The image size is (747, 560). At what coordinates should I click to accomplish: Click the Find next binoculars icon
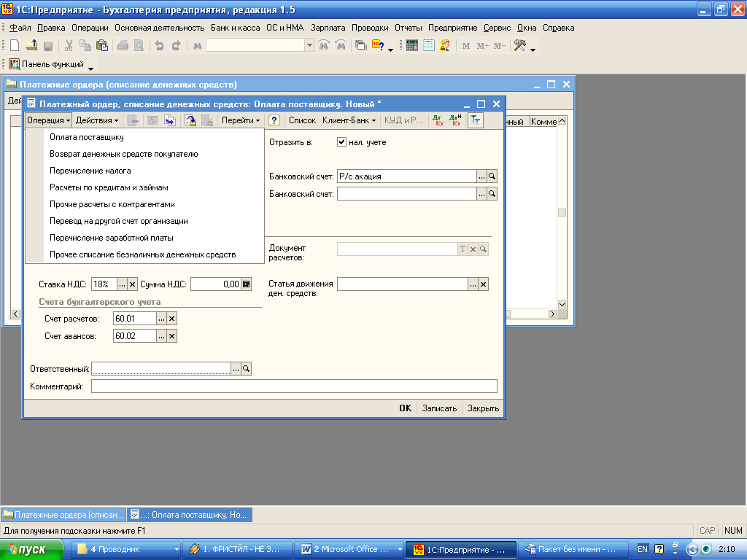(x=324, y=46)
